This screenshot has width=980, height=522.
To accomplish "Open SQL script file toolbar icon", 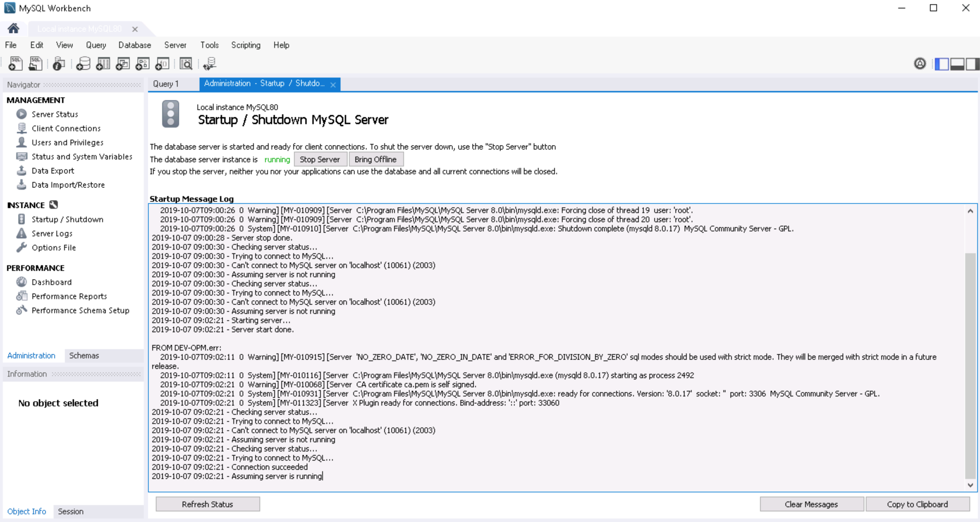I will point(35,63).
